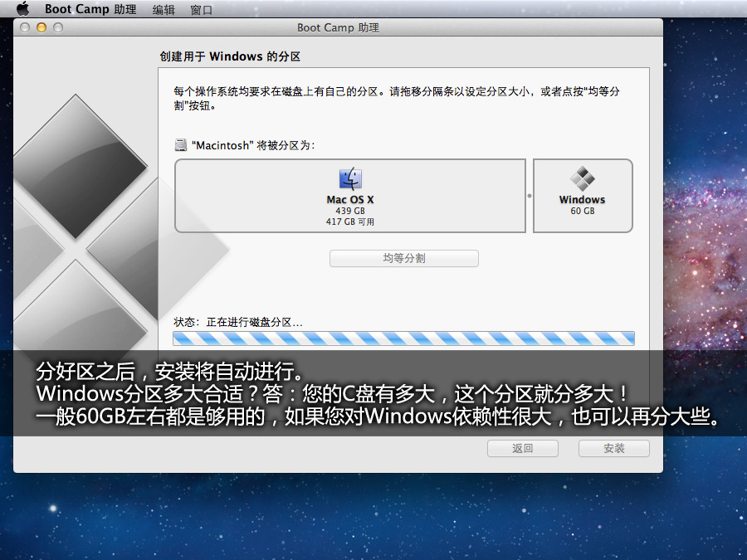Click the "439 GB" size text

[x=350, y=211]
